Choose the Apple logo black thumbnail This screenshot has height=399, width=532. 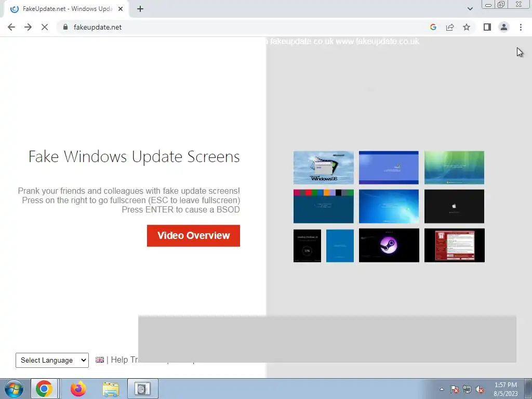click(x=454, y=206)
